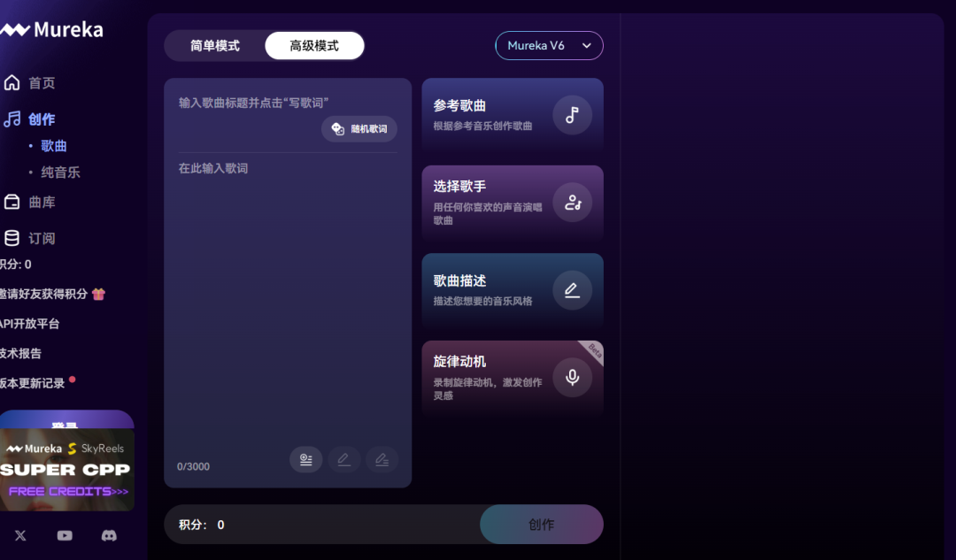Click the SUPER CPP free credits banner
Screen dimensions: 956x560
coord(66,471)
